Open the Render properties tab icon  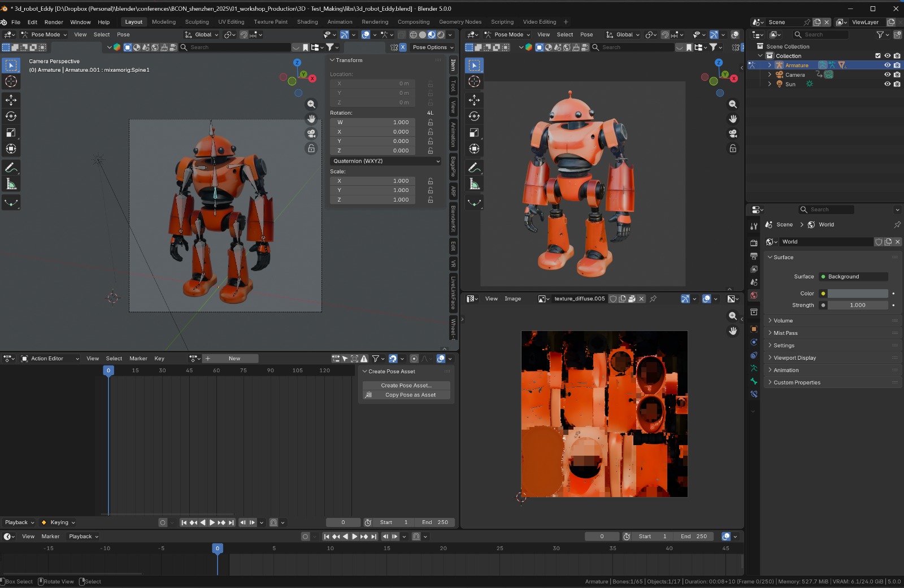click(754, 243)
